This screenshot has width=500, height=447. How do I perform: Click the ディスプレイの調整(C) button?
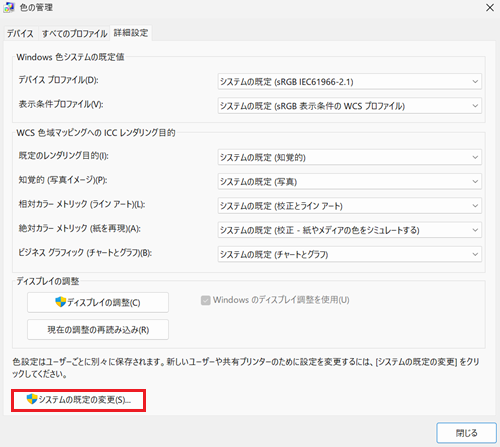98,302
